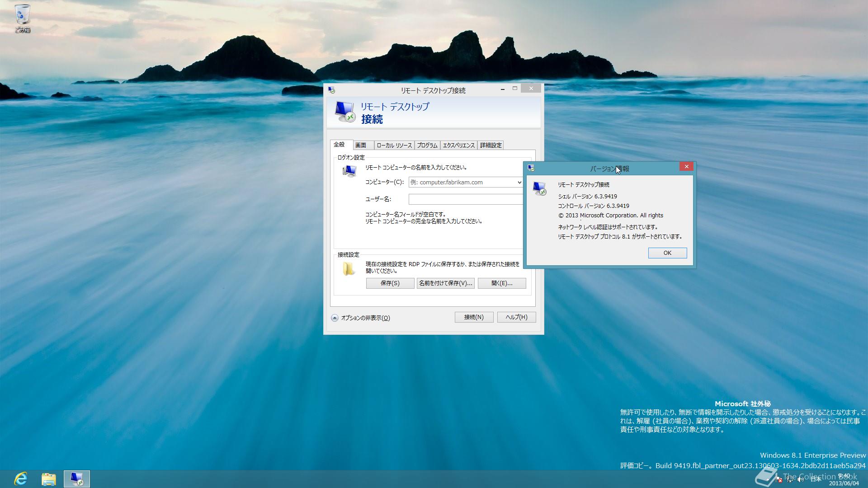Click the icon inside version info dialog
868x488 pixels.
pyautogui.click(x=539, y=188)
